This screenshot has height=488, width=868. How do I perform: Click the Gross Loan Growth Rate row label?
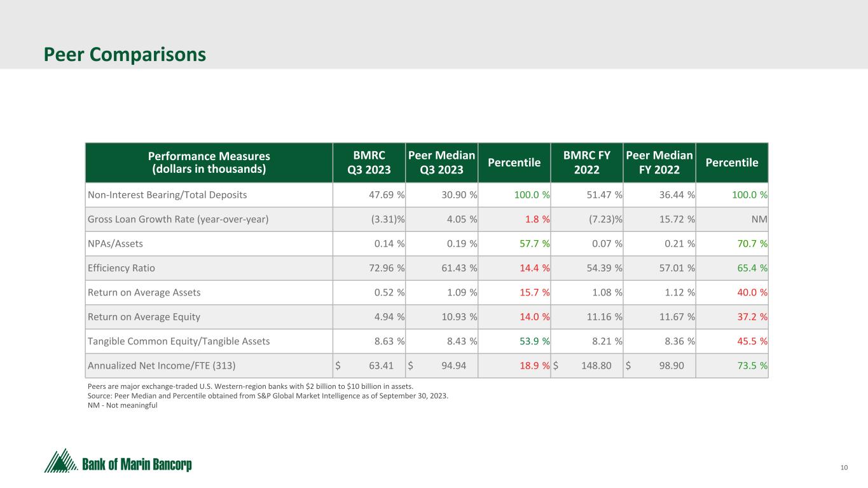178,220
